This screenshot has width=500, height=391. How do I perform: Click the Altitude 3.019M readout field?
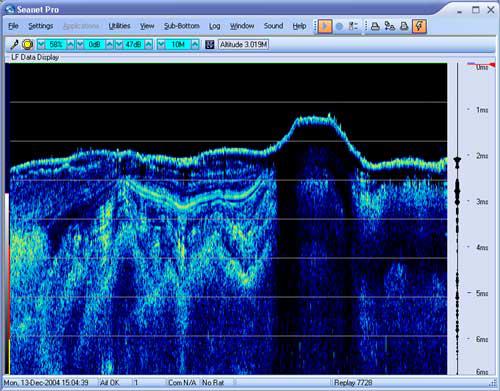click(244, 44)
